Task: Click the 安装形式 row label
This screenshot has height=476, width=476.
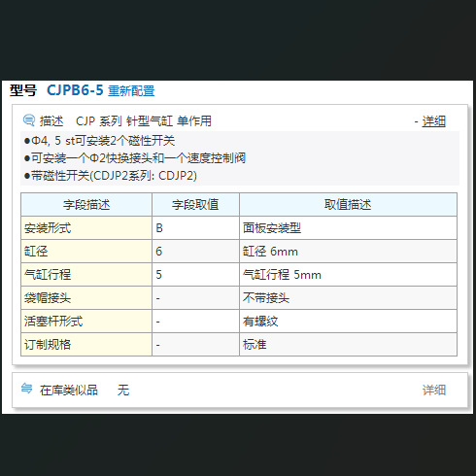Action: click(x=86, y=228)
